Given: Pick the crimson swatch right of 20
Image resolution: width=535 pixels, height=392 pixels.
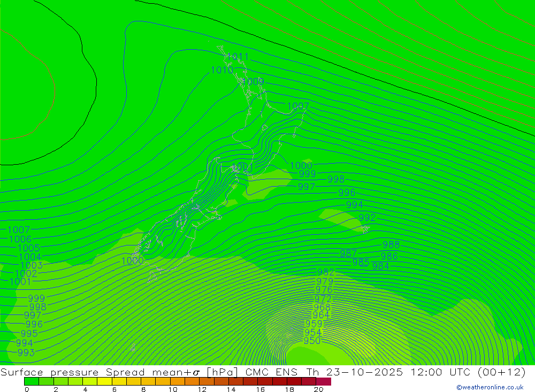Looking at the screenshot, I should click(x=324, y=381).
